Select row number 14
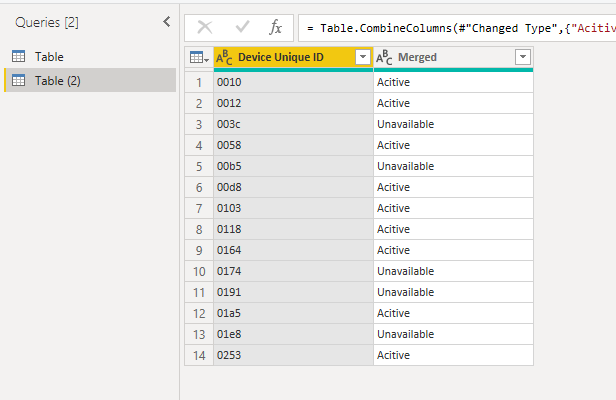 (199, 356)
